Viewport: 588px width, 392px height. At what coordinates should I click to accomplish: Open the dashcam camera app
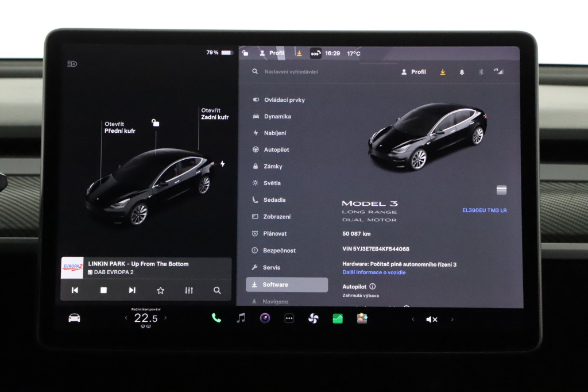point(265,318)
